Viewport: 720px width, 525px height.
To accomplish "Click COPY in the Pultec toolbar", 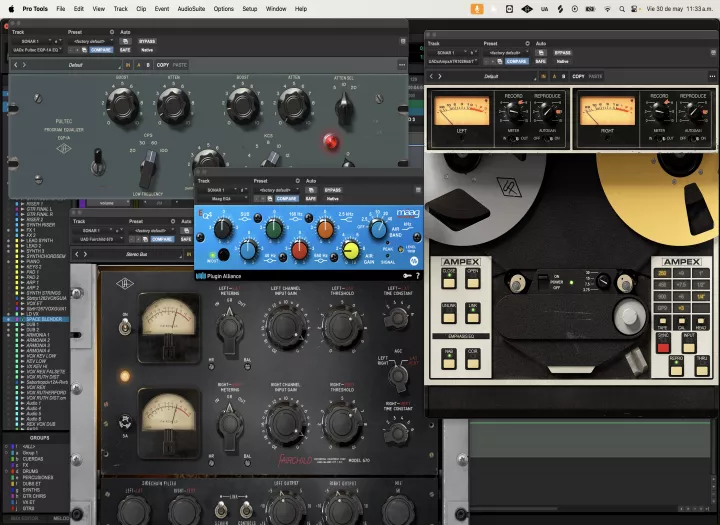I will (163, 65).
